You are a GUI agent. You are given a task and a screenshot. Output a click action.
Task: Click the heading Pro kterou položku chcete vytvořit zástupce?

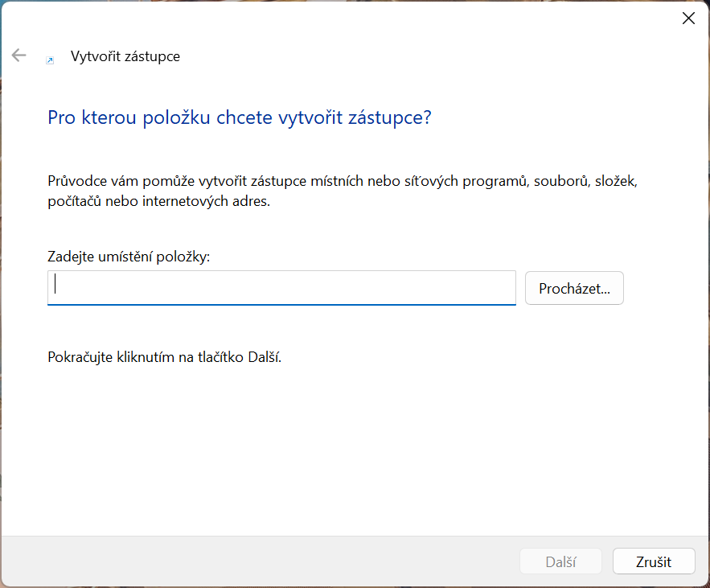pos(240,117)
